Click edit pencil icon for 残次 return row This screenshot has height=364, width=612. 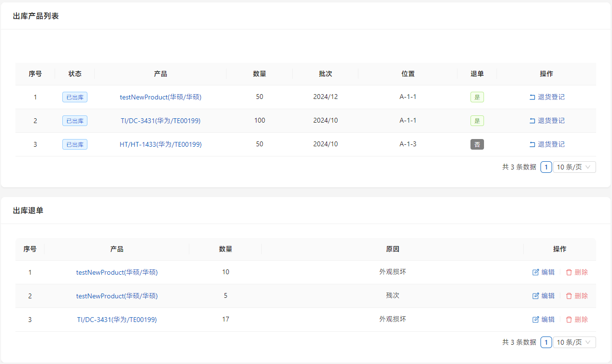click(x=536, y=296)
